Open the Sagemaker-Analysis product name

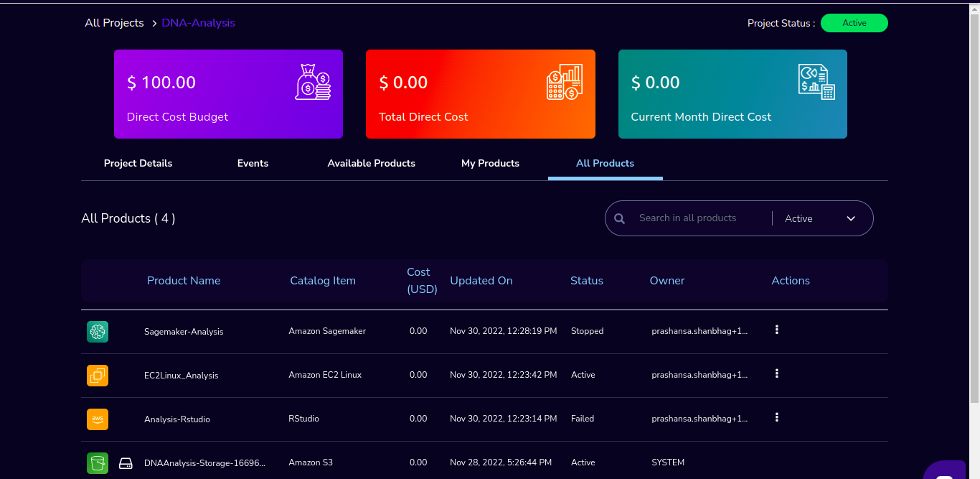(x=184, y=332)
